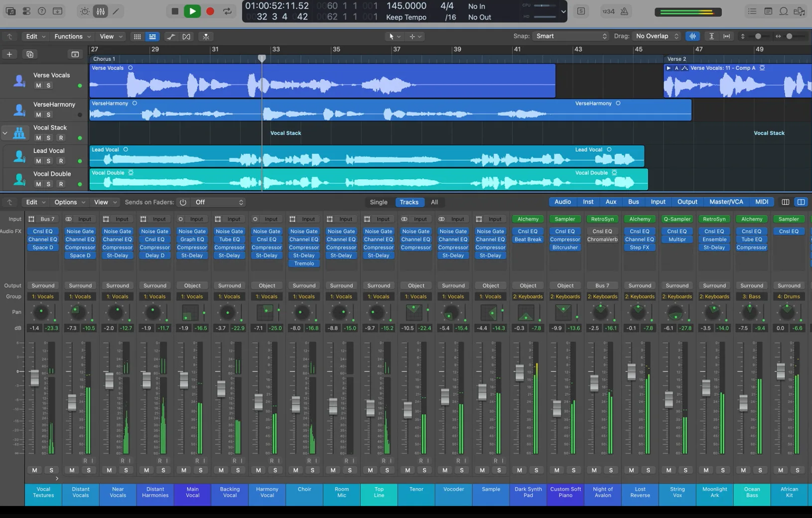This screenshot has width=812, height=518.
Task: Open tracks area View menu
Action: pos(111,36)
